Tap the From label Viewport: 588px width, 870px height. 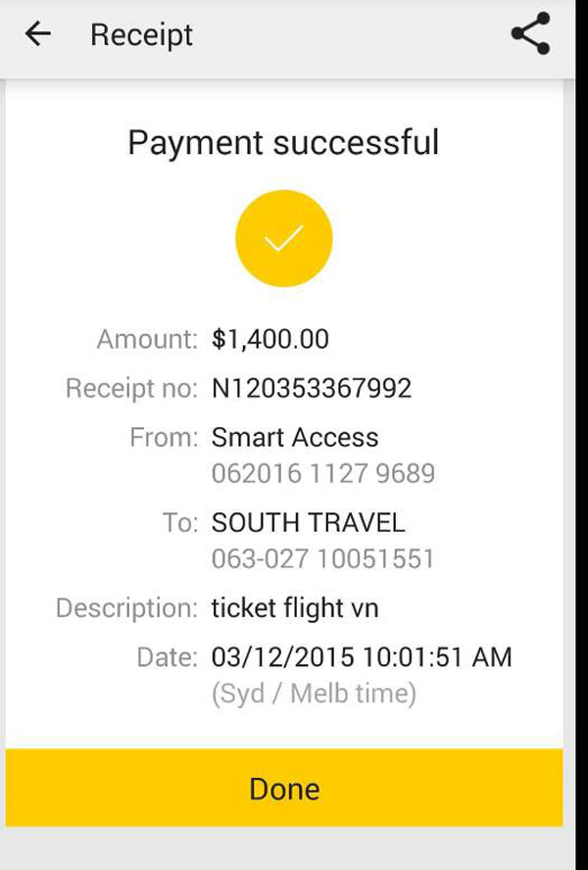164,437
